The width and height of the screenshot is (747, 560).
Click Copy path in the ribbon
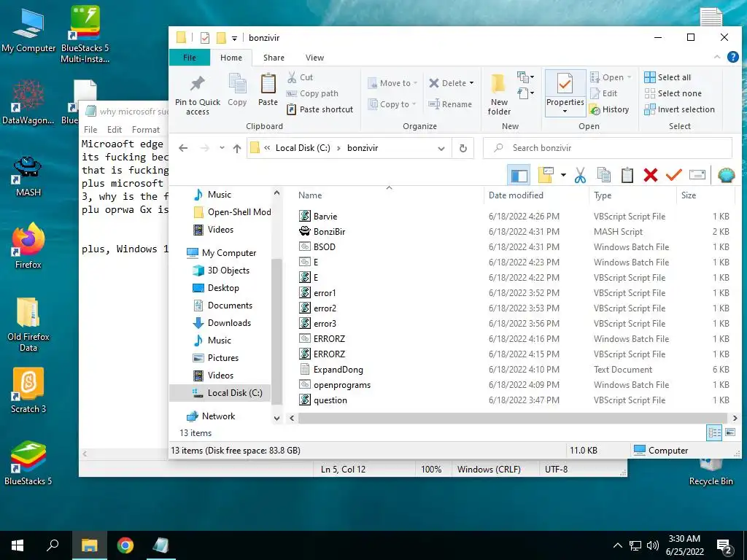pos(312,93)
